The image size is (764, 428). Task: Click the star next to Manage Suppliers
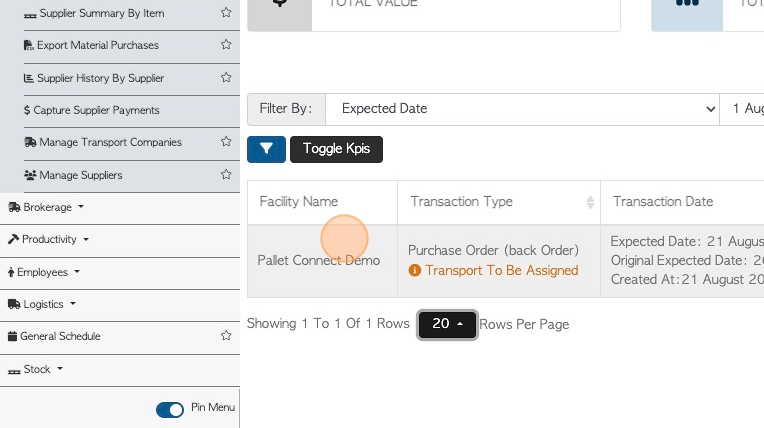226,175
